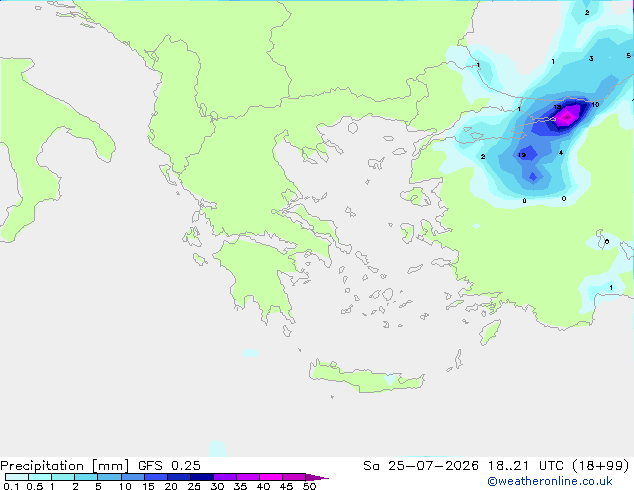
Task: Click the over-50 arrow tip of legend
Action: pyautogui.click(x=317, y=477)
